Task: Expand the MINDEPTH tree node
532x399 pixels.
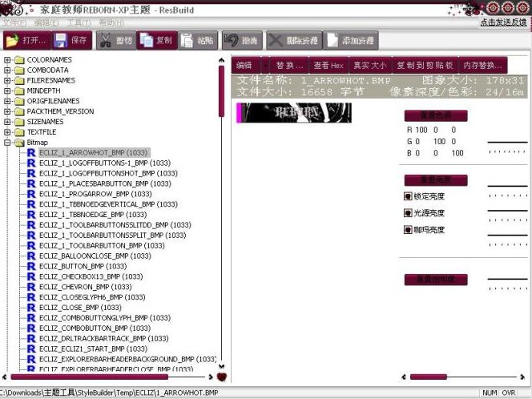Action: 7,91
